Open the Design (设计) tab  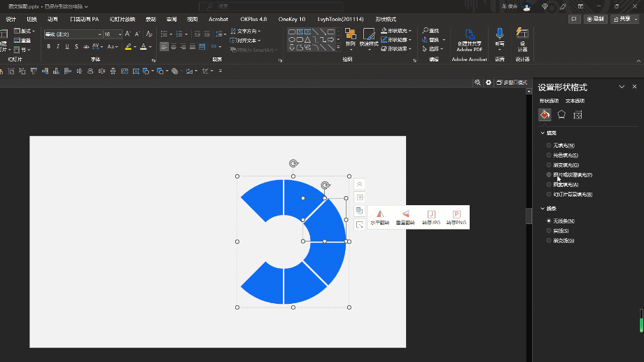(x=11, y=20)
